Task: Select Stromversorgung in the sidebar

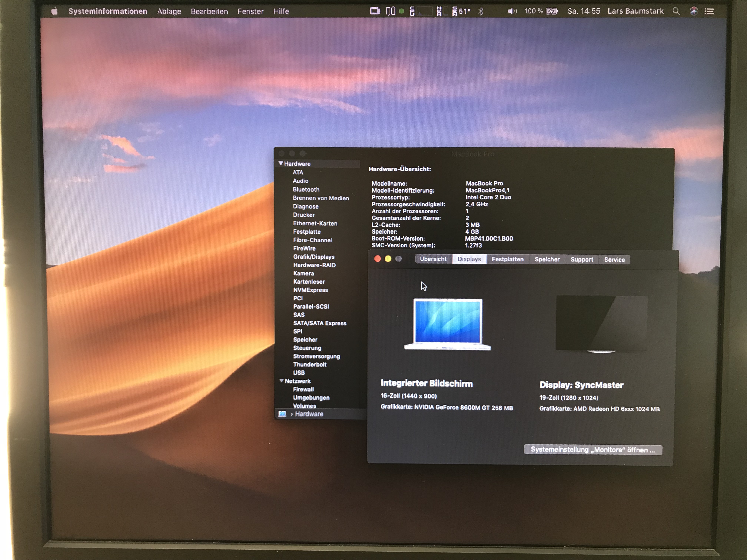Action: 316,356
